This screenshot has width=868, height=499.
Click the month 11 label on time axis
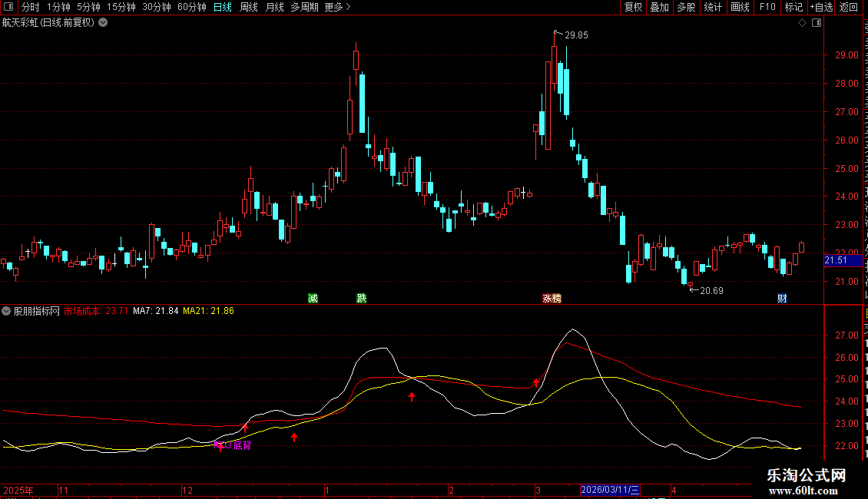[x=64, y=490]
